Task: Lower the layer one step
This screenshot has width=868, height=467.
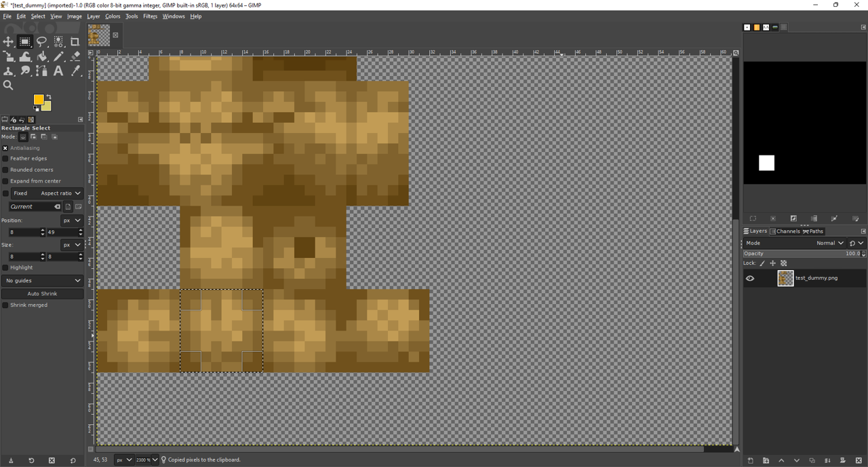Action: (797, 461)
